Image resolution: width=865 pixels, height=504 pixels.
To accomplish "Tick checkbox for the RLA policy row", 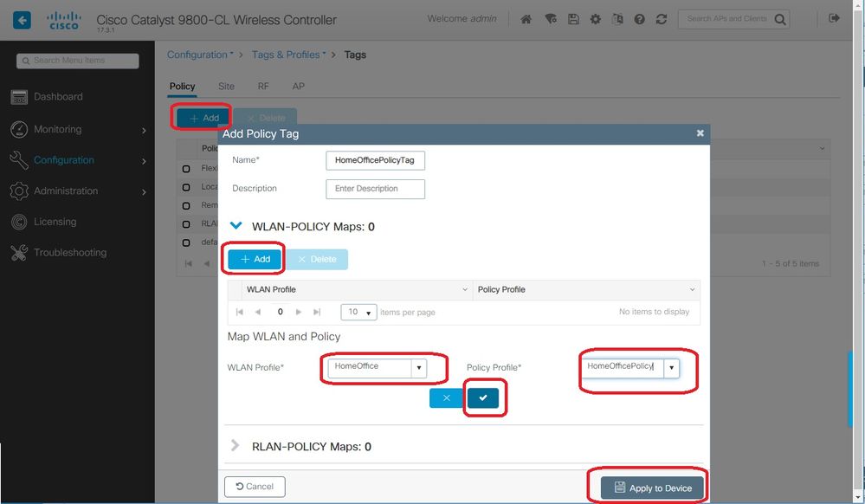I will click(186, 224).
